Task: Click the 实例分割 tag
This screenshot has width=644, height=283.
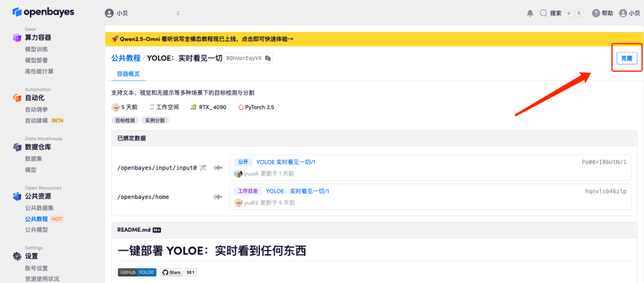Action: point(155,121)
